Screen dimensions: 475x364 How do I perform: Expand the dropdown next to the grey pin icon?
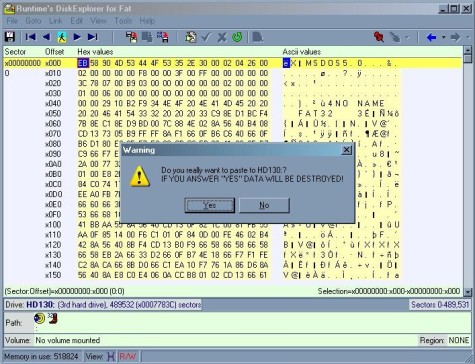[x=407, y=37]
